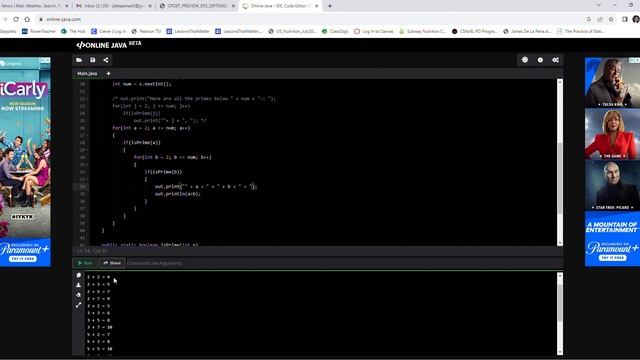The image size is (640, 360).
Task: Open the PowerTeacher bookmark
Action: click(x=39, y=31)
